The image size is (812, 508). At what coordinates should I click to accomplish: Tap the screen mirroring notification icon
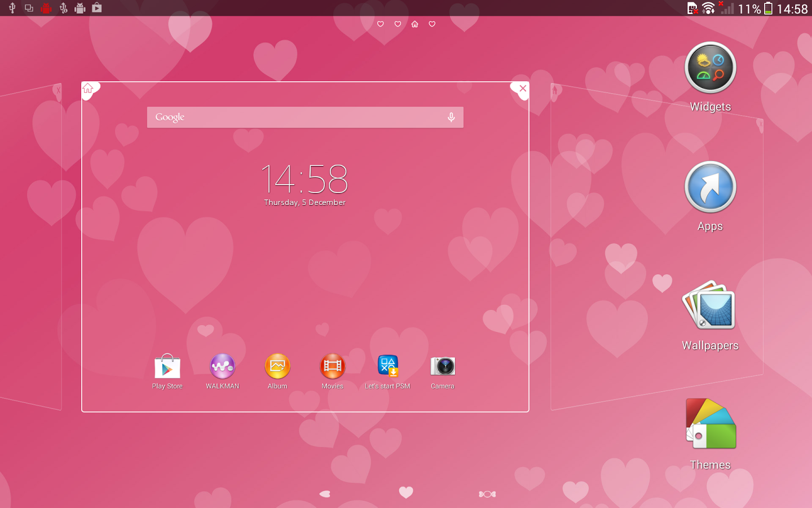point(29,8)
